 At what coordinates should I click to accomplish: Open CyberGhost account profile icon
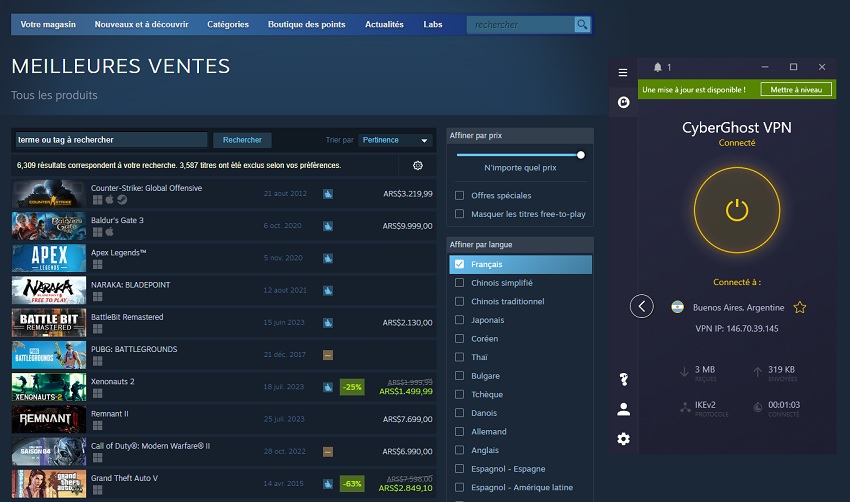coord(623,409)
